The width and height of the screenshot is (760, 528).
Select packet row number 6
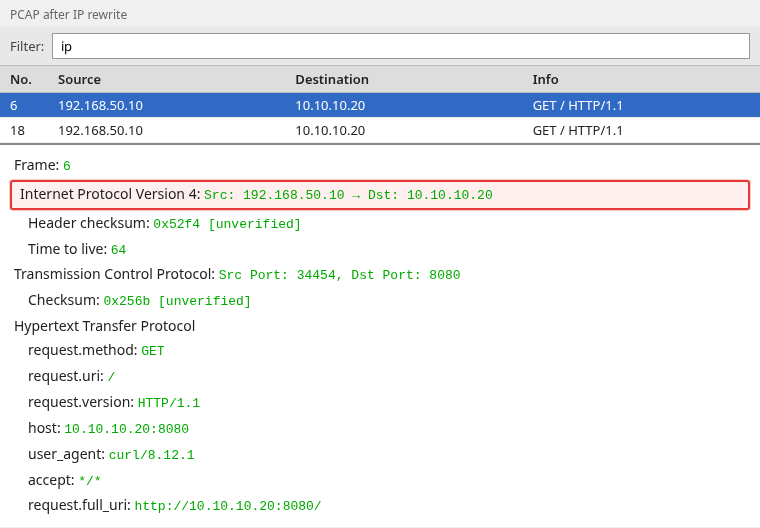click(x=380, y=105)
